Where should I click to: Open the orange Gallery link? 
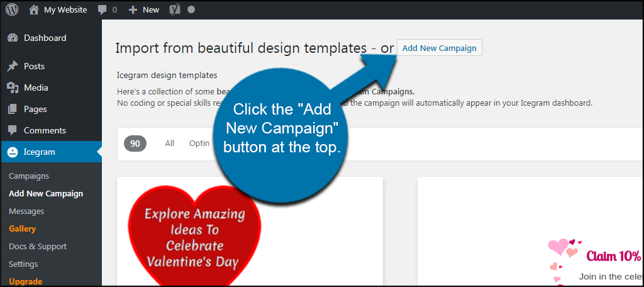pos(23,229)
